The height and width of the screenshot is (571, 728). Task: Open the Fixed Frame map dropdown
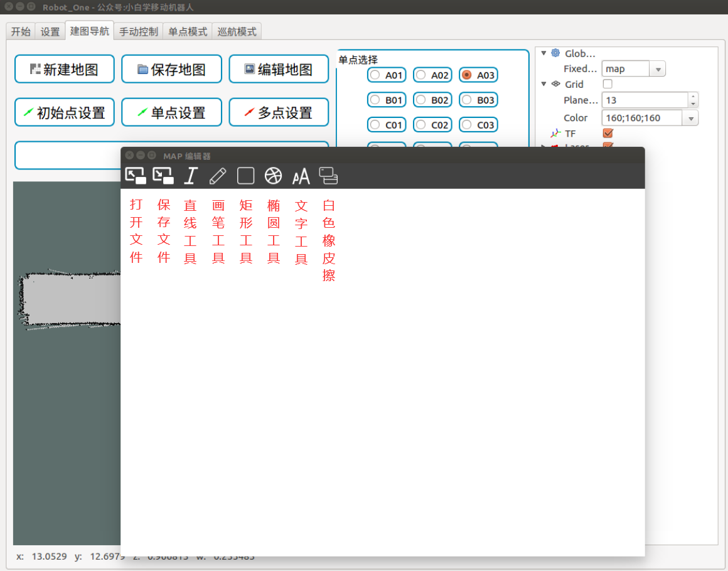pos(658,68)
